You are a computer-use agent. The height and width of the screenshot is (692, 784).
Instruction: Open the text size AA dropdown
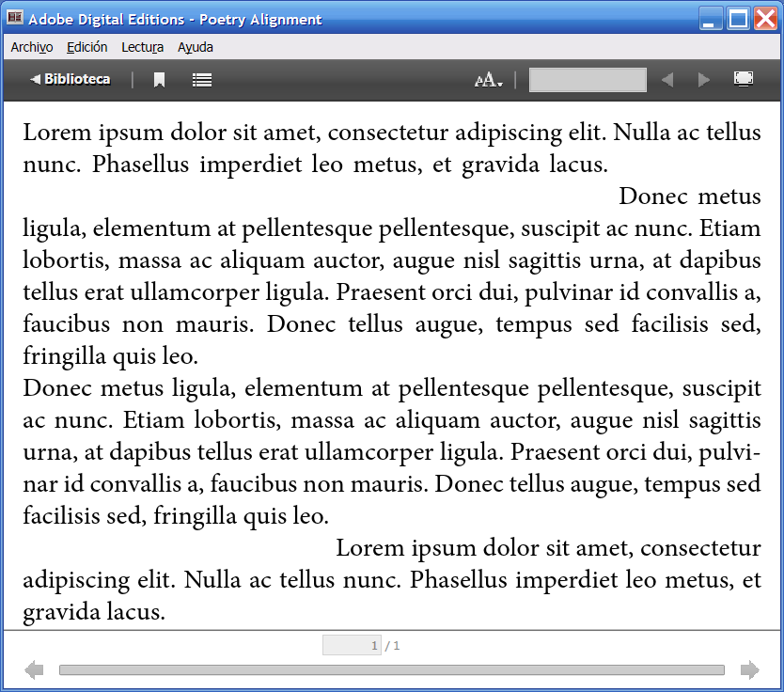pos(489,80)
